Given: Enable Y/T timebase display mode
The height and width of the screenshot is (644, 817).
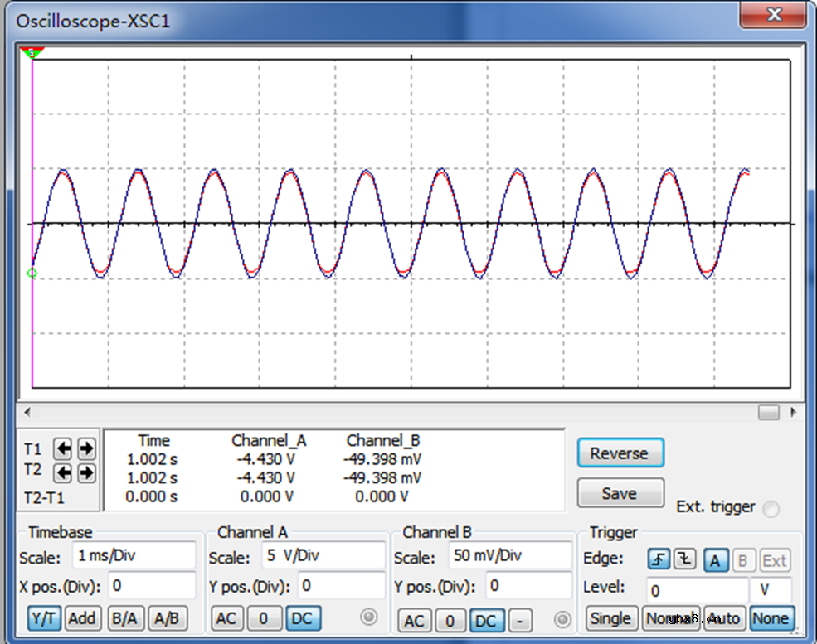Looking at the screenshot, I should (43, 618).
